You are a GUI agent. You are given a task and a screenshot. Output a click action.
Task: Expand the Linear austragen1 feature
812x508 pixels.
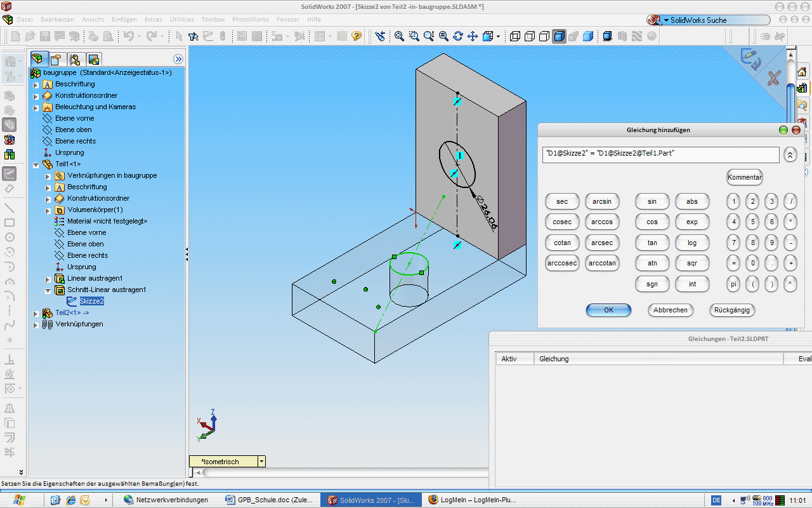coord(48,279)
